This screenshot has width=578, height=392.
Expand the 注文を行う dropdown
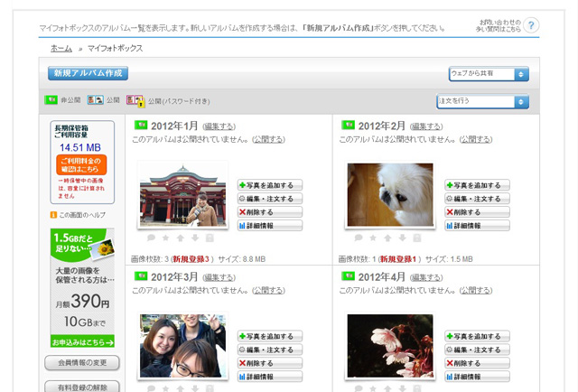pyautogui.click(x=482, y=101)
